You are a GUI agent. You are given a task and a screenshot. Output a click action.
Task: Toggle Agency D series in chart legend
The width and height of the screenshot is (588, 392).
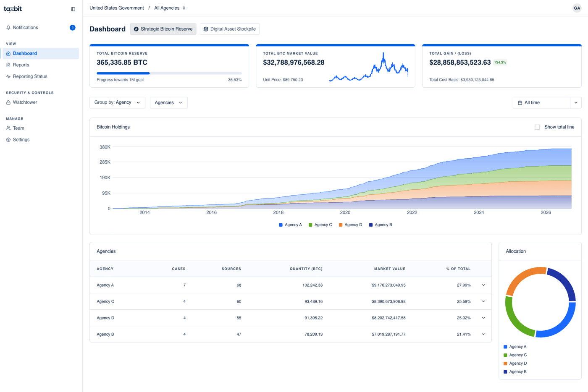click(x=350, y=225)
